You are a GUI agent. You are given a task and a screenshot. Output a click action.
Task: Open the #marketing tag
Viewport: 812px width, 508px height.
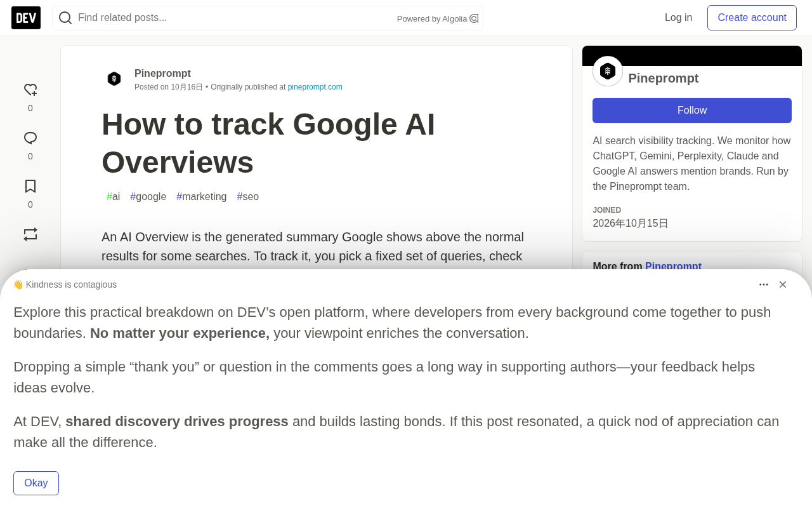click(202, 197)
